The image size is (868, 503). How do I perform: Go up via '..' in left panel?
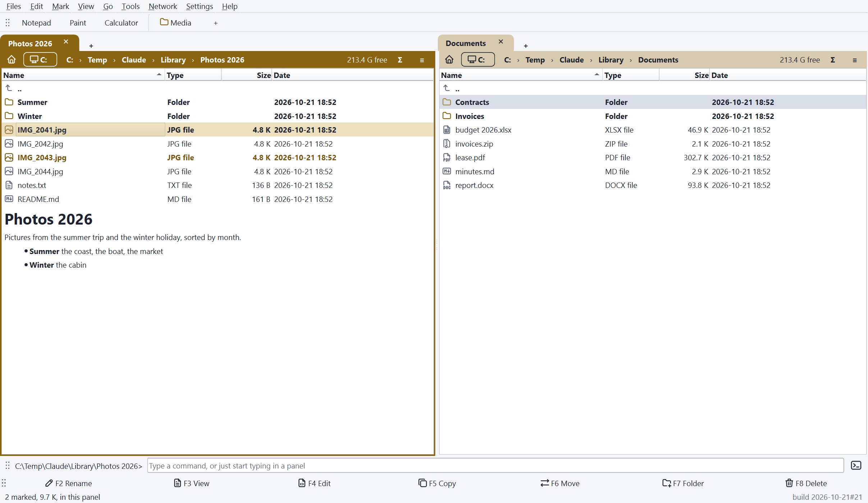[217, 88]
